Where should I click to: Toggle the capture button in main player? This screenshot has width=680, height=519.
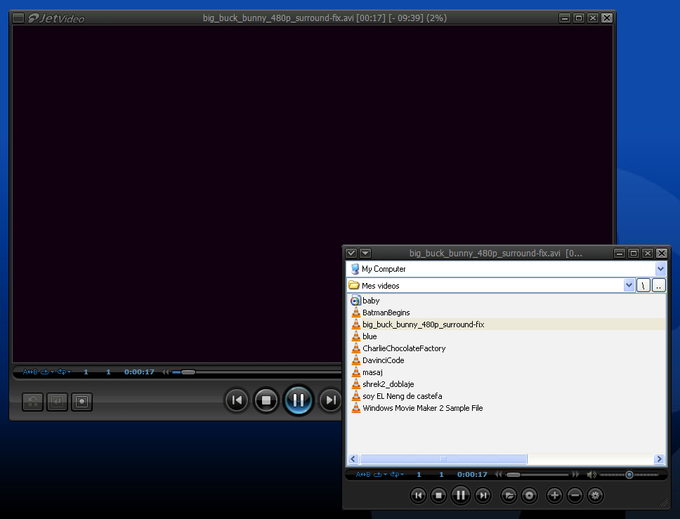(x=82, y=402)
